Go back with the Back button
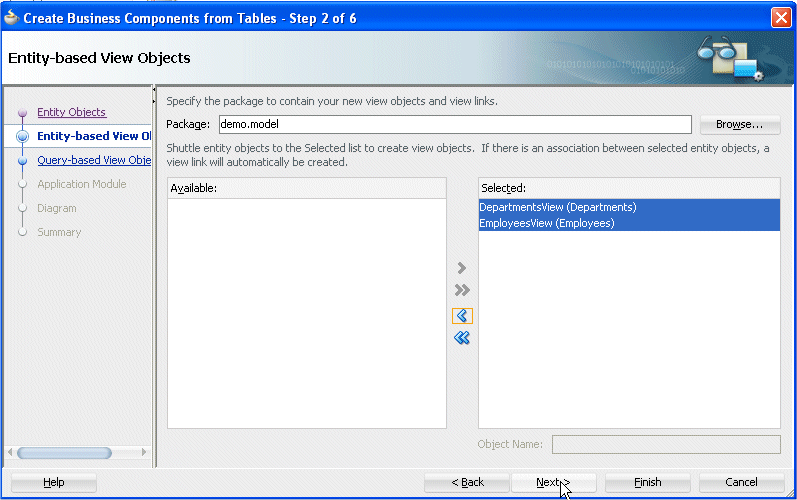The width and height of the screenshot is (797, 500). [467, 482]
